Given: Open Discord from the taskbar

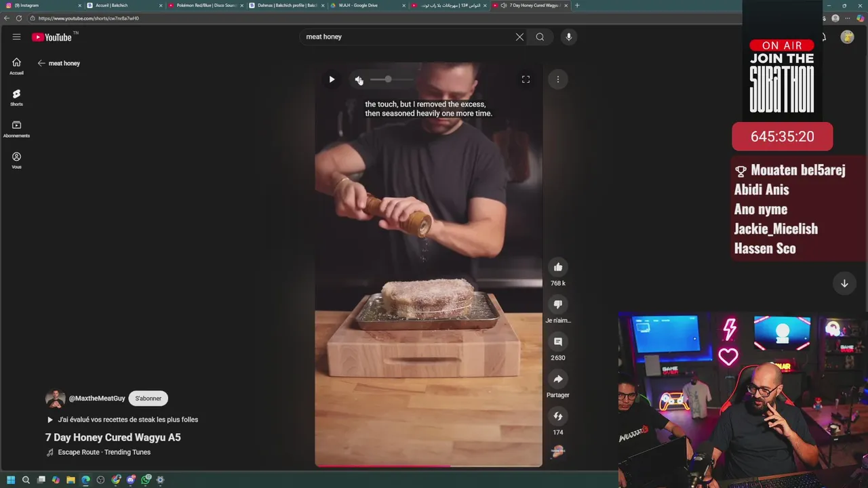Looking at the screenshot, I should [x=131, y=480].
